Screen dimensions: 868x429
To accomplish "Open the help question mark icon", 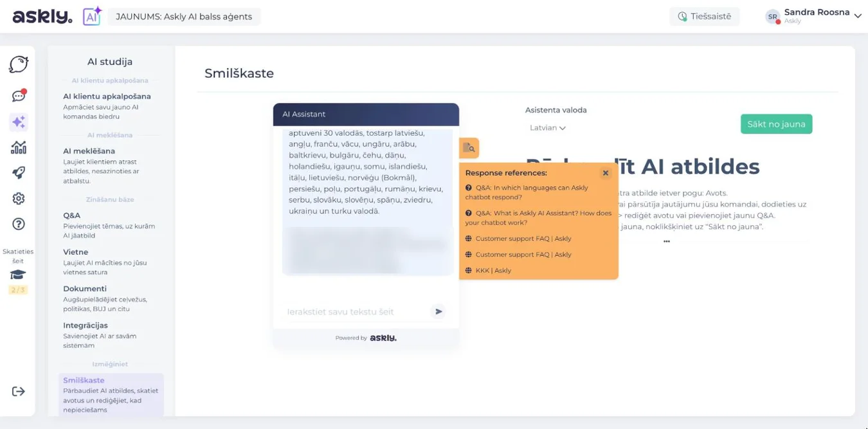I will click(19, 224).
